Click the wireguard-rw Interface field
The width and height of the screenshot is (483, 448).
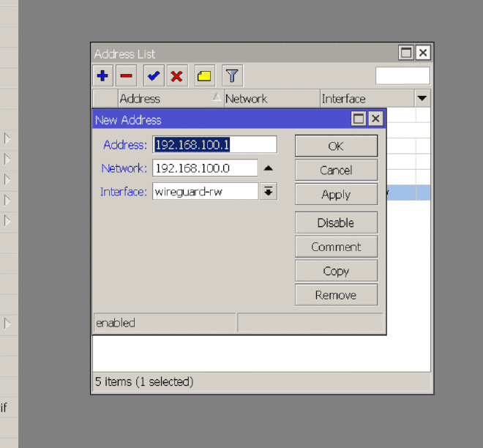(x=205, y=192)
